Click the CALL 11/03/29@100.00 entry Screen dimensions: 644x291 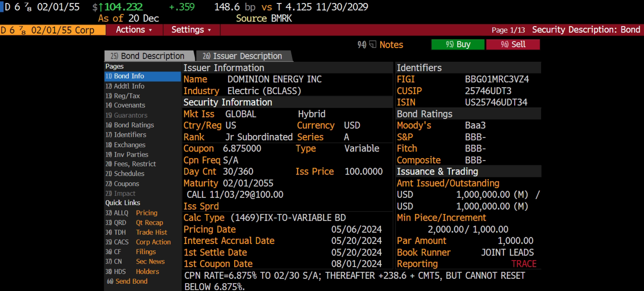point(235,195)
